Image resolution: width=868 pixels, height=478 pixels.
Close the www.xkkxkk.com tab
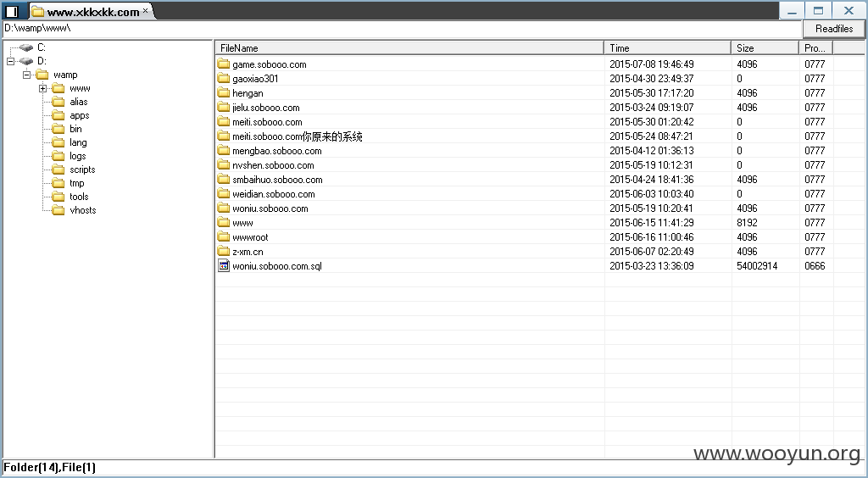coord(146,10)
